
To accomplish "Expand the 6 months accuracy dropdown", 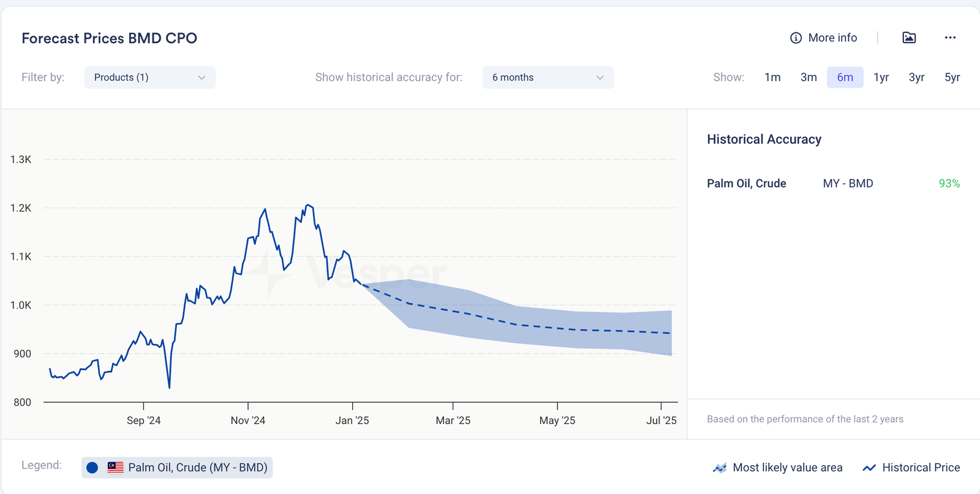I will pyautogui.click(x=548, y=77).
